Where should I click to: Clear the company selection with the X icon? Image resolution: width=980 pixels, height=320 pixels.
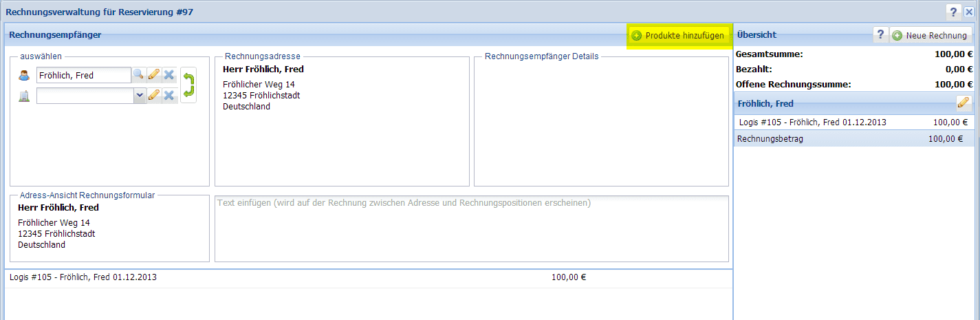168,96
